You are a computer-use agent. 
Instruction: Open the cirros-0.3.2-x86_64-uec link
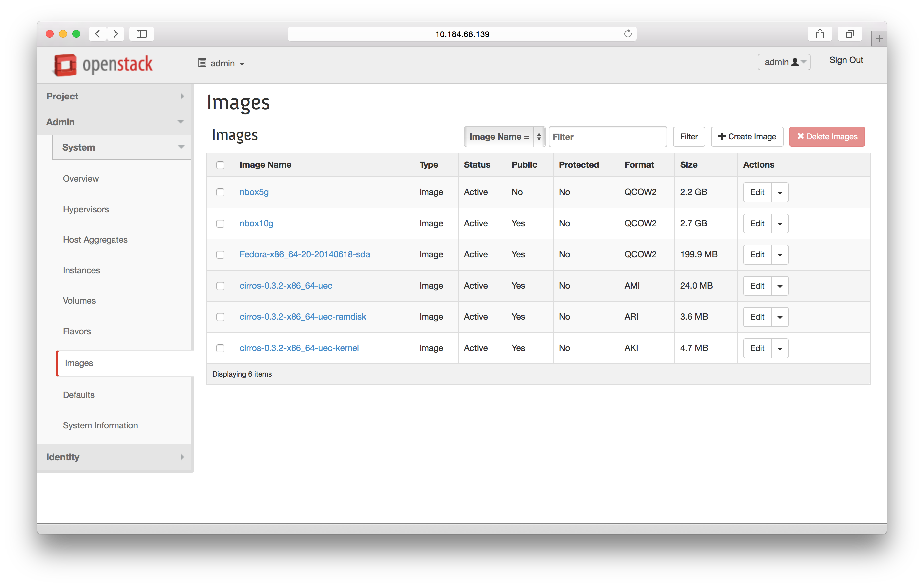click(286, 286)
